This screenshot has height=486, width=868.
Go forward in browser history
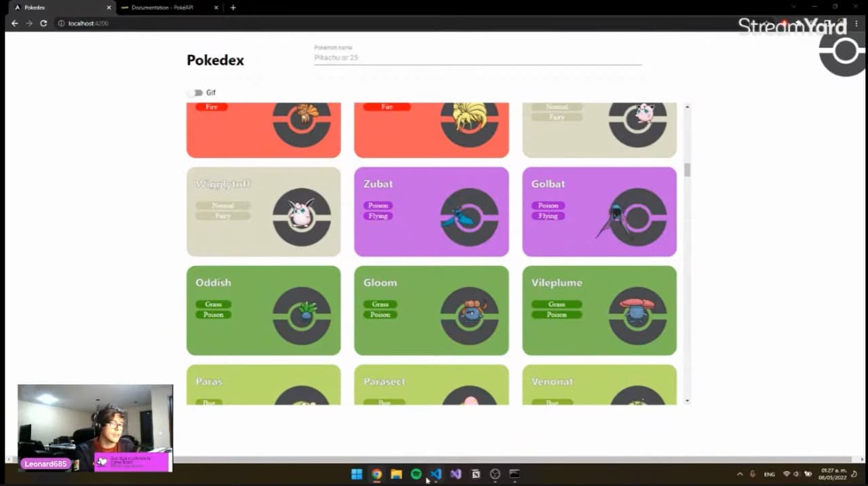[29, 23]
